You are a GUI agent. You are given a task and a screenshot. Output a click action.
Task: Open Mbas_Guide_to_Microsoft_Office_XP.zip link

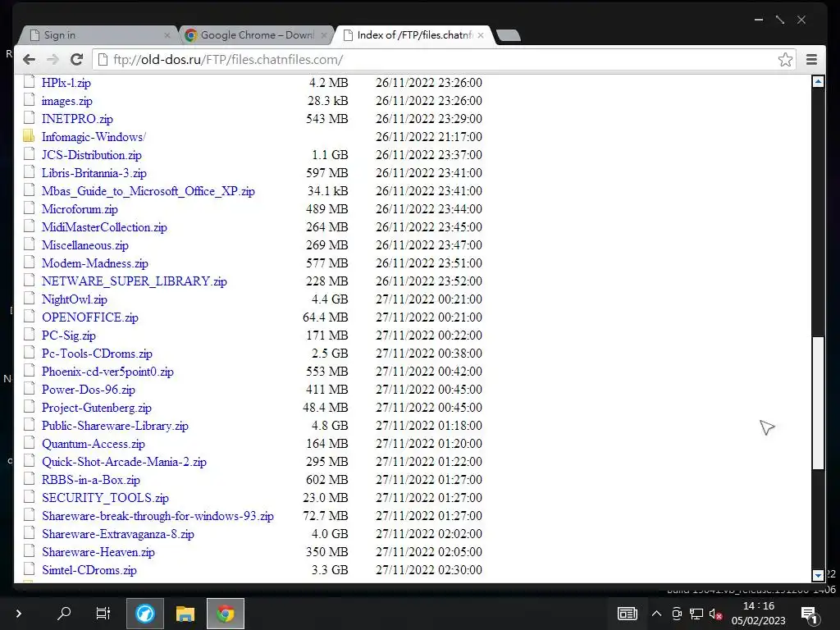click(x=148, y=191)
